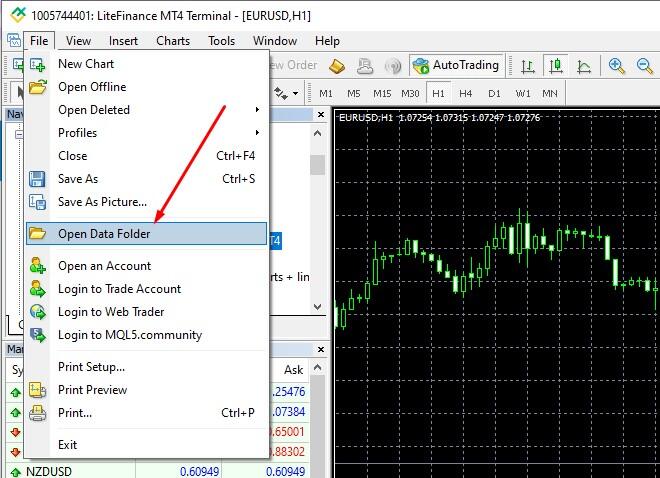Select the M5 timeframe
This screenshot has height=478, width=660.
(354, 93)
